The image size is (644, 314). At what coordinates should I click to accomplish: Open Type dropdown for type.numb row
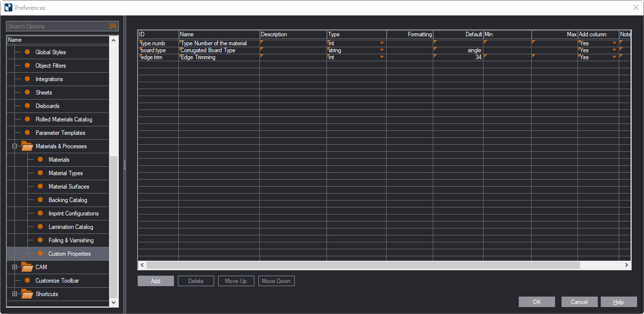click(x=382, y=43)
